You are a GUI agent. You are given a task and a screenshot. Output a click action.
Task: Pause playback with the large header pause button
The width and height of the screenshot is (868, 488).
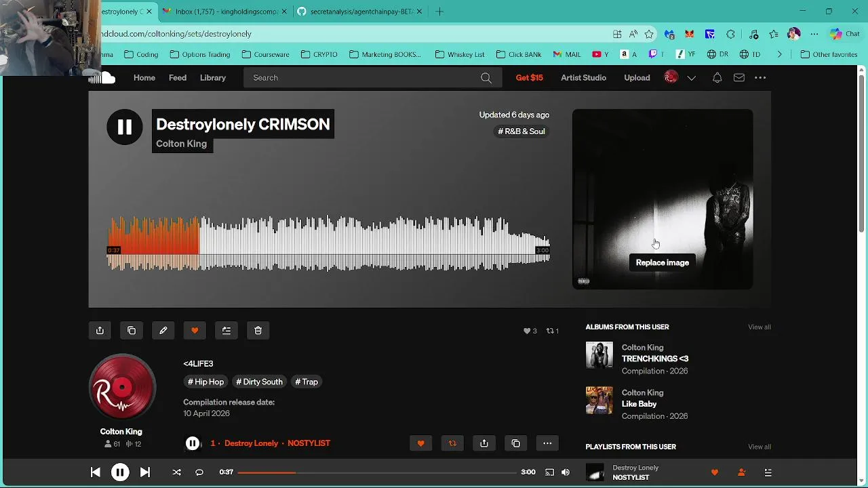125,127
